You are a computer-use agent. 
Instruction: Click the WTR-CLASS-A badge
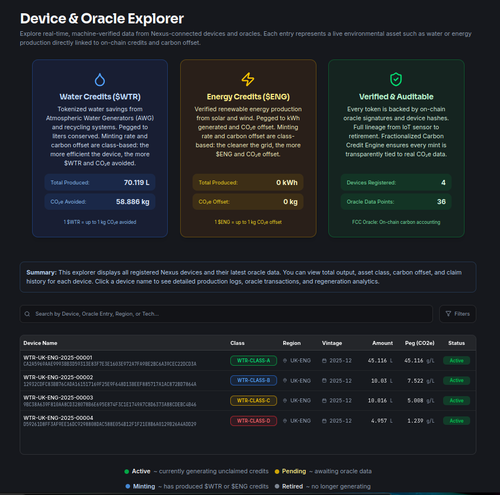pos(253,361)
